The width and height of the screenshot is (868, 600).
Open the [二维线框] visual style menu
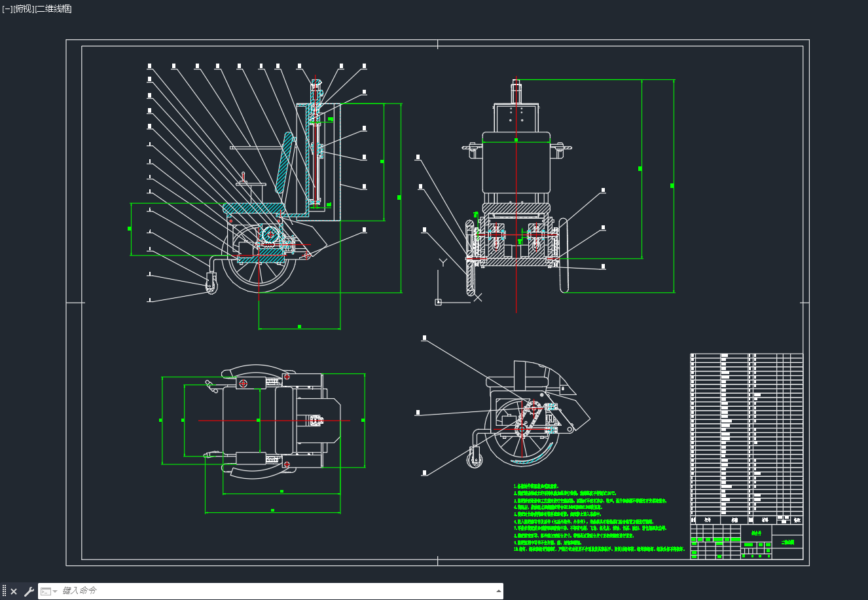[53, 9]
